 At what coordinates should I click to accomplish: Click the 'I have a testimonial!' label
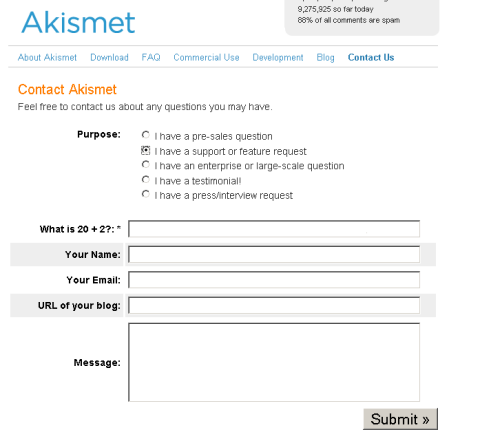(x=198, y=181)
